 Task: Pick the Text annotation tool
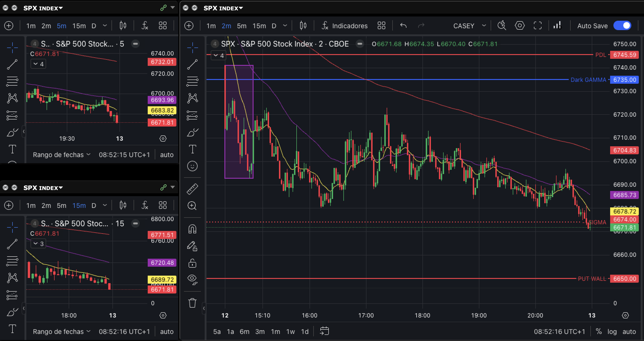[192, 149]
